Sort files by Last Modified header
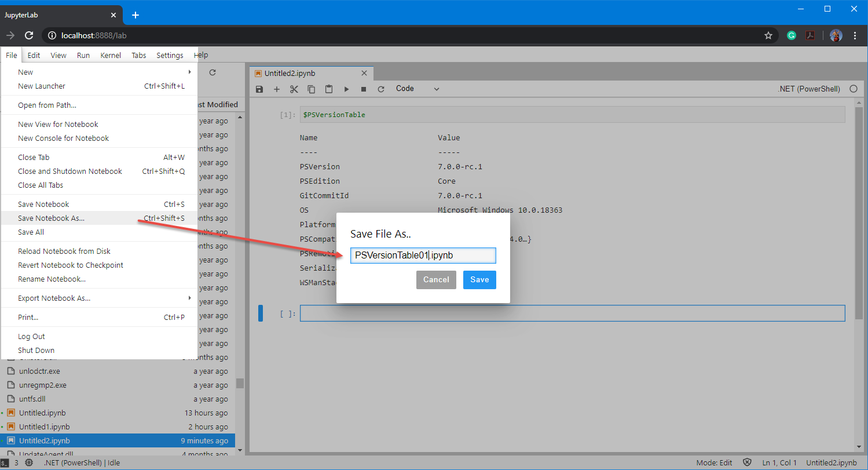This screenshot has height=470, width=868. tap(217, 104)
